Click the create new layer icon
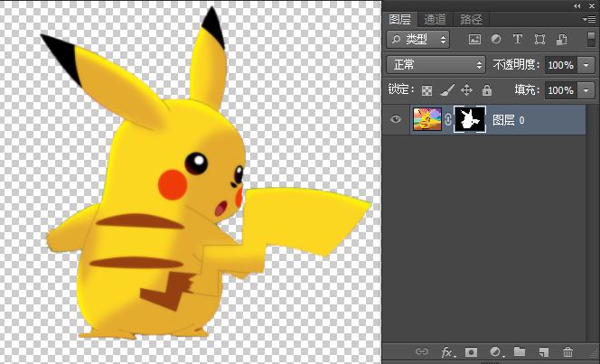This screenshot has width=600, height=364. tap(544, 351)
